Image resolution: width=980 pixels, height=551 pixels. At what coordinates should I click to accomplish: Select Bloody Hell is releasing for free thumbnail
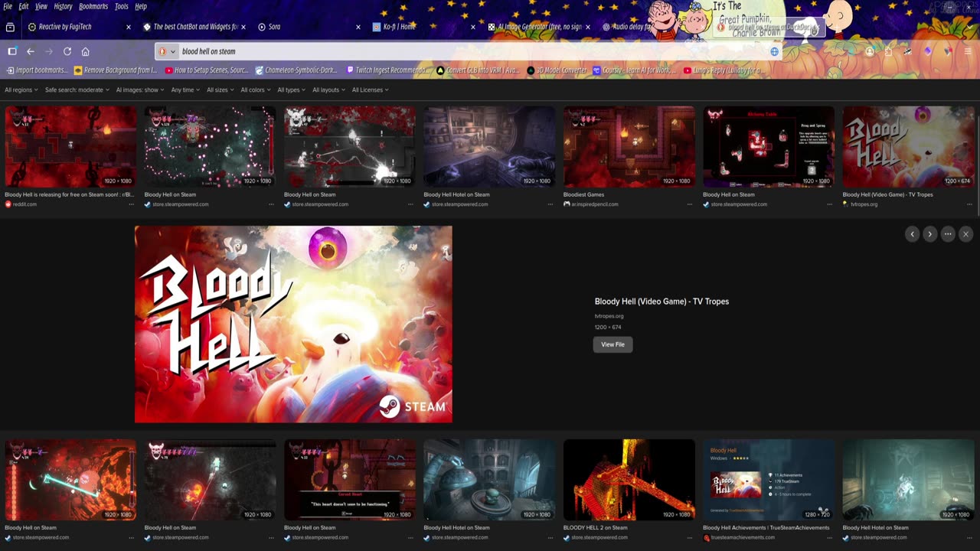coord(70,147)
